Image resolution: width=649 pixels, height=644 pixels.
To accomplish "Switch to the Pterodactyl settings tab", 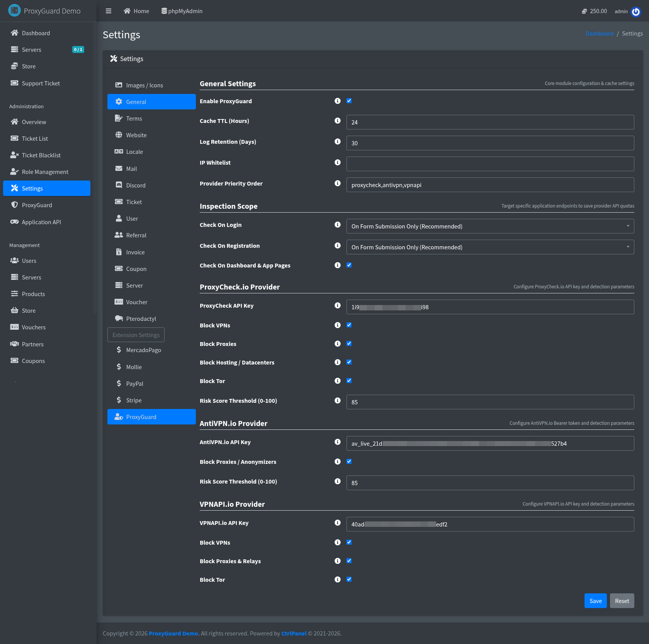I will click(x=151, y=319).
